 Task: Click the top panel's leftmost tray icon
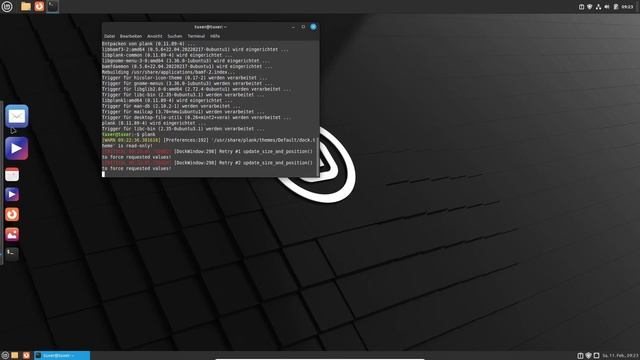pos(581,7)
